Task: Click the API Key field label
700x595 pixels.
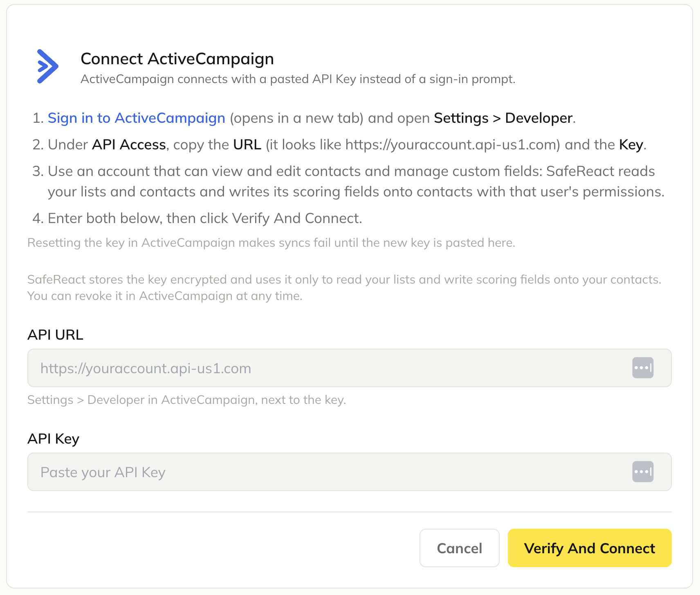Action: pyautogui.click(x=53, y=439)
